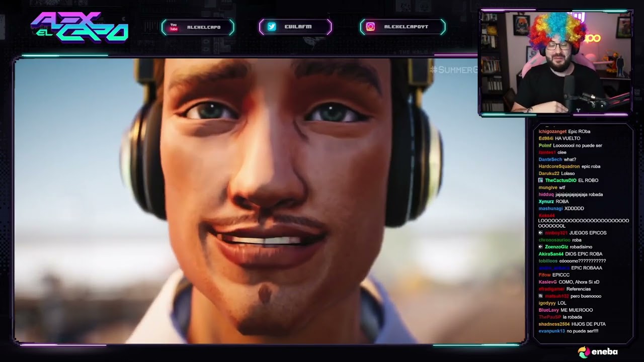The image size is (644, 362).
Task: Click the message 'pero buenoooo'
Action: (586, 296)
